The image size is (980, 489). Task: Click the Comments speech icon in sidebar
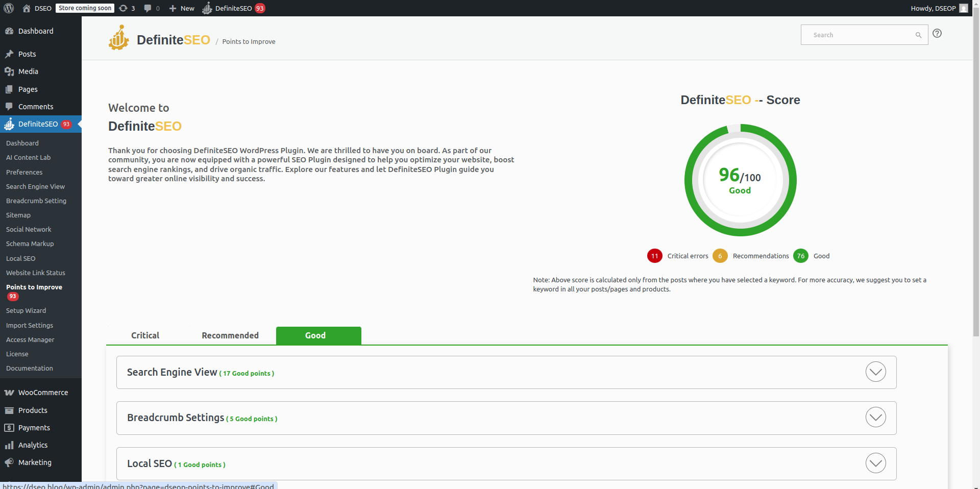coord(9,107)
